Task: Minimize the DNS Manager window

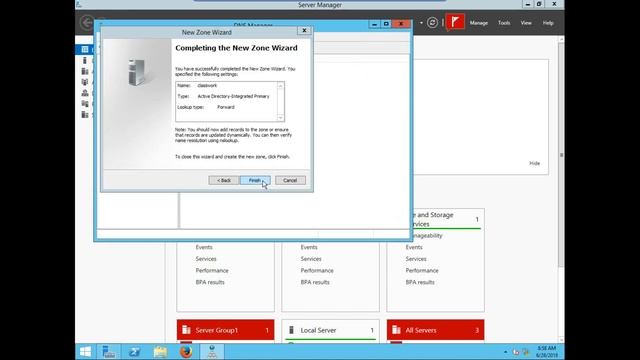Action: coord(374,24)
